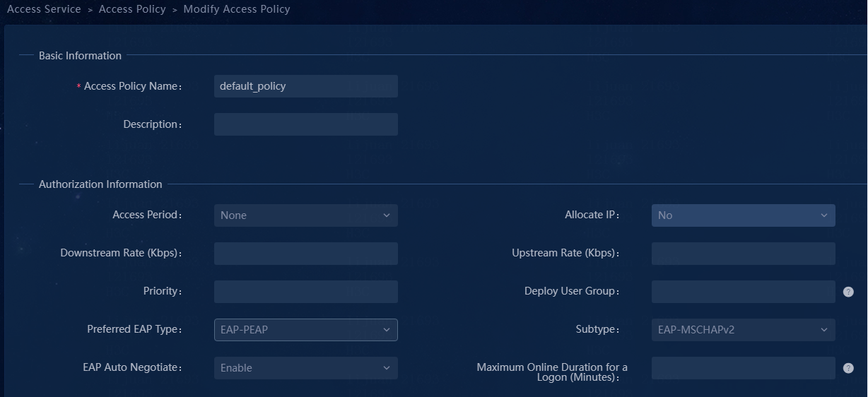Open the Subtype dropdown showing EAP-MSCHAPv2

point(744,330)
